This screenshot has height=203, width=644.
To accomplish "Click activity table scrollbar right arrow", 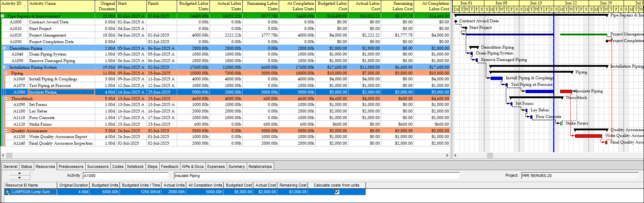I will pyautogui.click(x=447, y=155).
